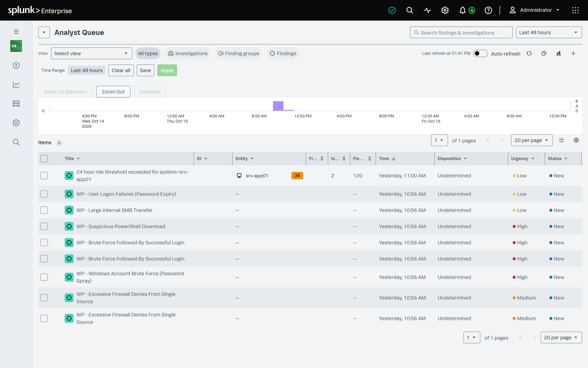588x368 pixels.
Task: Select the All types filter tab
Action: (x=148, y=53)
